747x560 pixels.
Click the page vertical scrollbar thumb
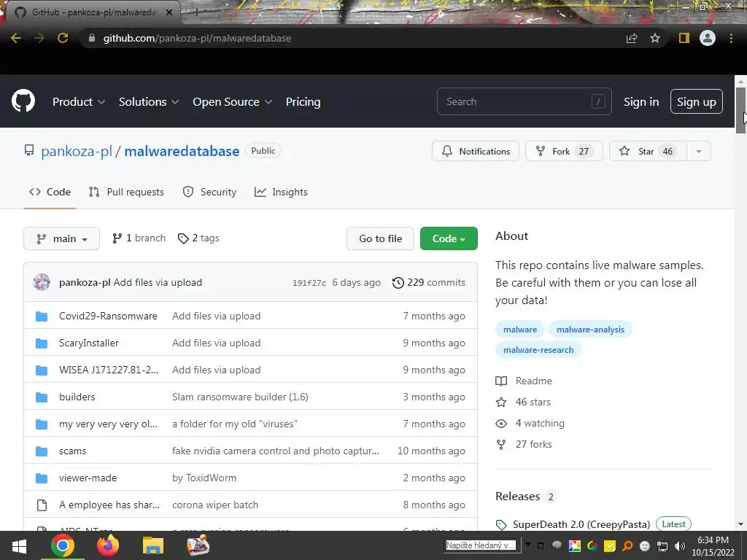tap(741, 110)
